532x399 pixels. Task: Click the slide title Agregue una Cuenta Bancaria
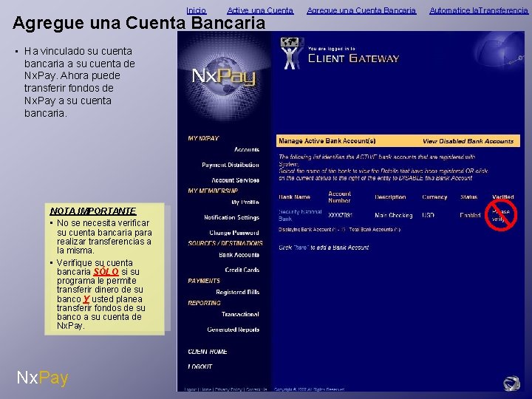pos(139,23)
